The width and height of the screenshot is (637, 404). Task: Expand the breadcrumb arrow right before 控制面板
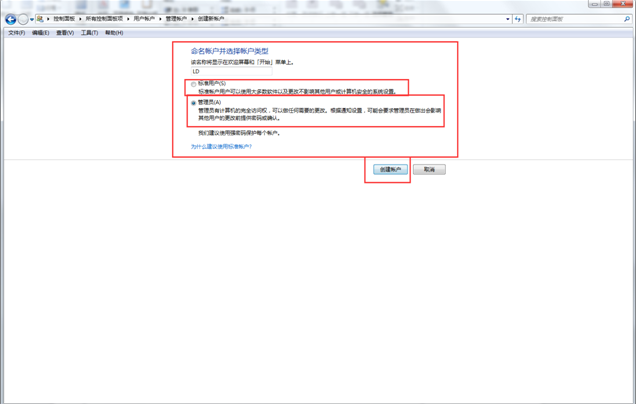click(x=48, y=19)
